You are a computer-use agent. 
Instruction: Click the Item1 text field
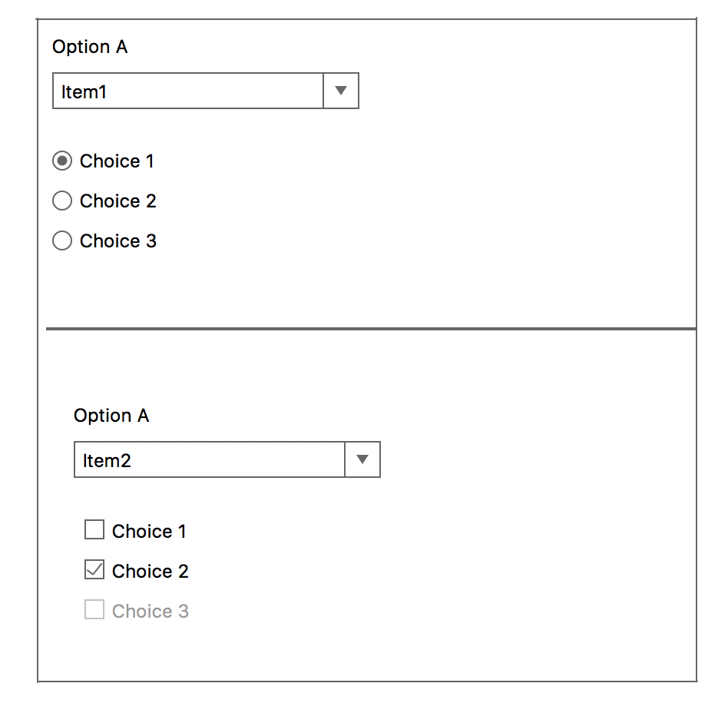pos(184,91)
